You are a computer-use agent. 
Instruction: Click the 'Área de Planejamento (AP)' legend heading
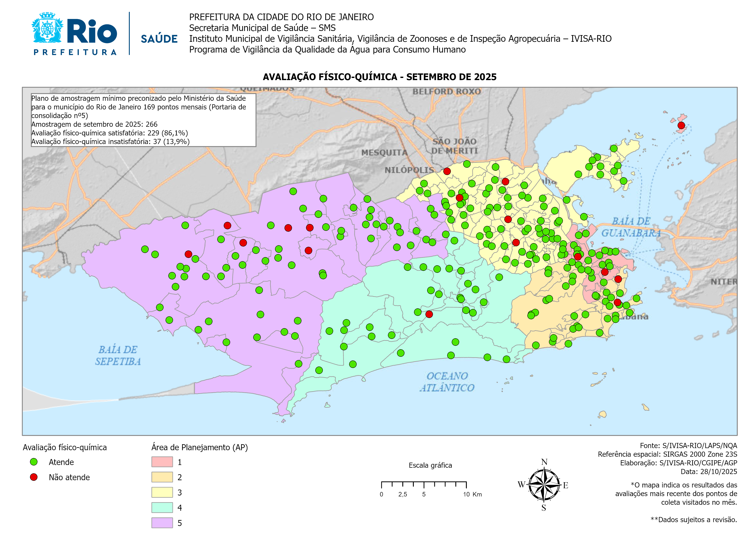pyautogui.click(x=200, y=447)
